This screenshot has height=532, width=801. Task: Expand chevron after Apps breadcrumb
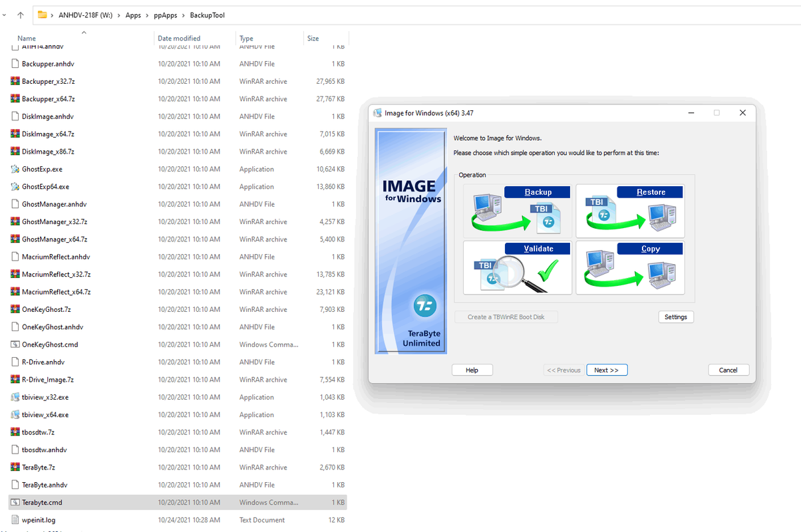click(147, 15)
